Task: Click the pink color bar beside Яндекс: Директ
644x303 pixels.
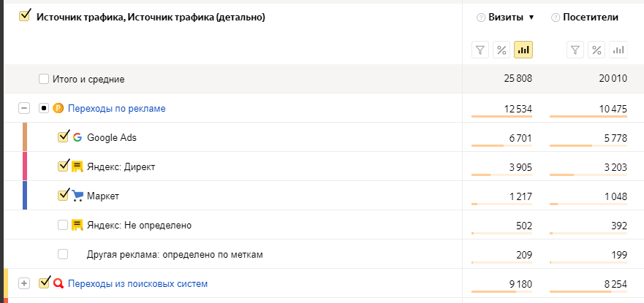Action: pos(25,166)
